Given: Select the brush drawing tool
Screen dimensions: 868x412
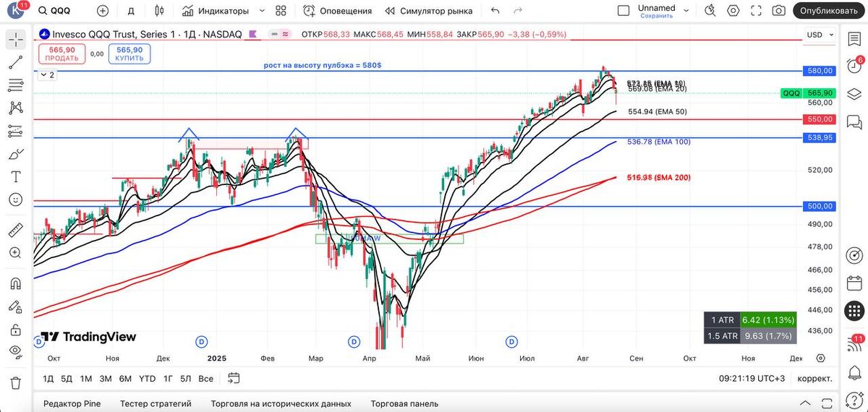Looking at the screenshot, I should coord(16,154).
